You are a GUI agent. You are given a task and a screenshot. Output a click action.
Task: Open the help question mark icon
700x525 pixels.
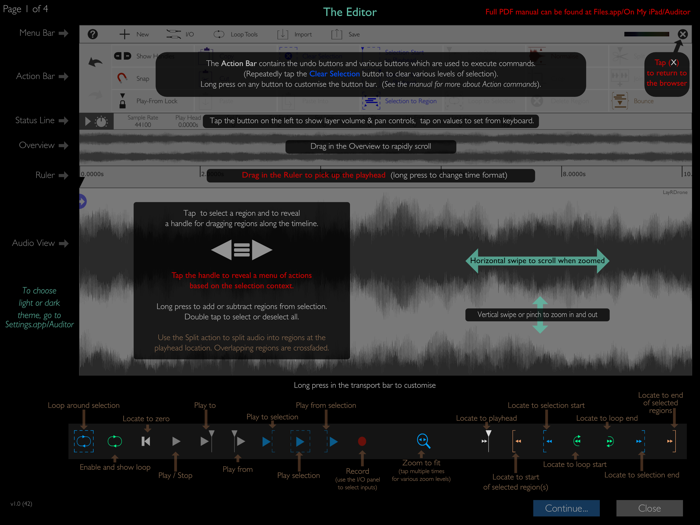[x=92, y=34]
